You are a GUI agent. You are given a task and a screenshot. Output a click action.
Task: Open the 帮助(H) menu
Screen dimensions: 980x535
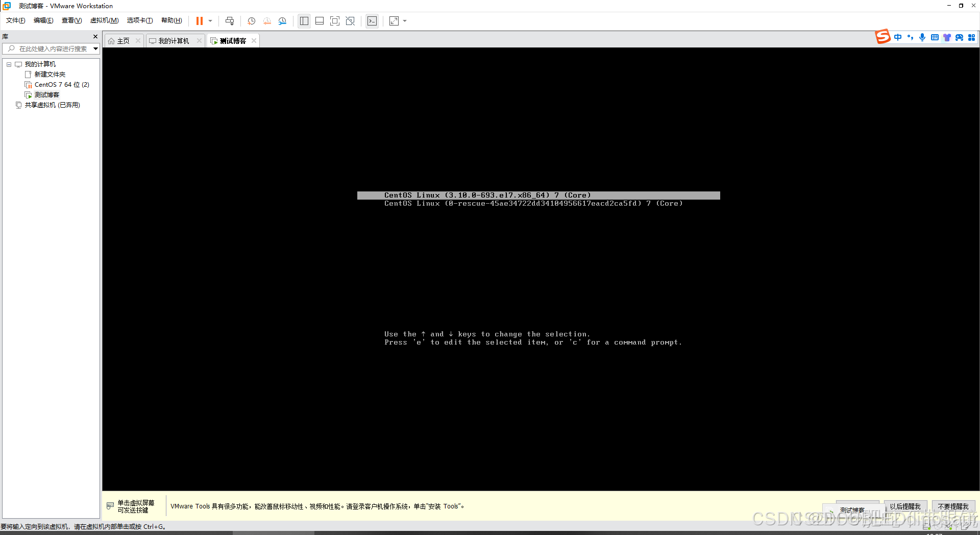(171, 20)
